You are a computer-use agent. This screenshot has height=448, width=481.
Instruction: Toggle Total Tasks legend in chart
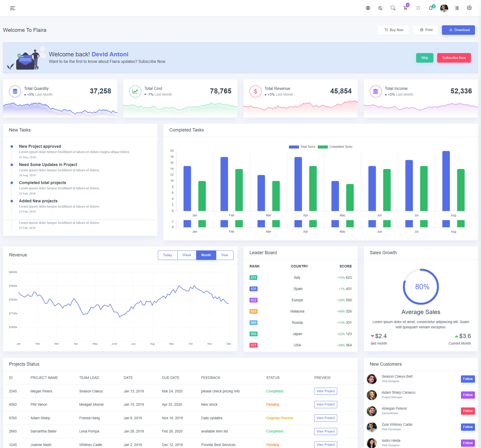pos(294,147)
